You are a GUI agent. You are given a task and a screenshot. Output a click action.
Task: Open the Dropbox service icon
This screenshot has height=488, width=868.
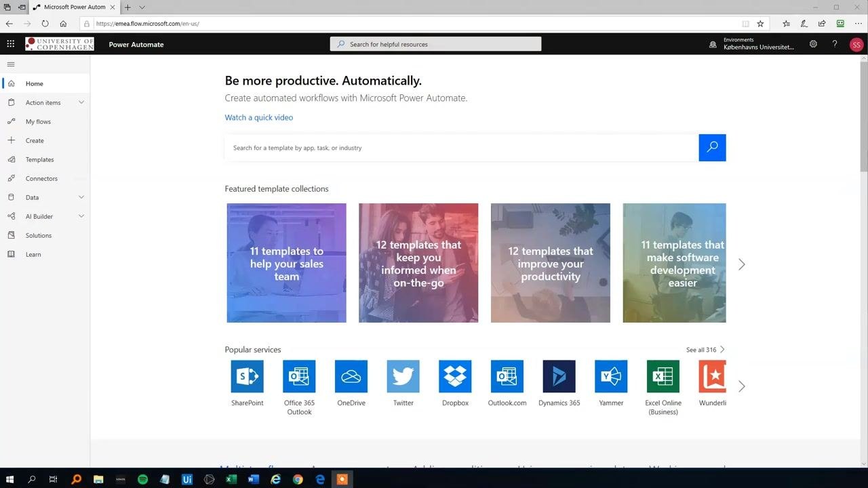tap(455, 376)
